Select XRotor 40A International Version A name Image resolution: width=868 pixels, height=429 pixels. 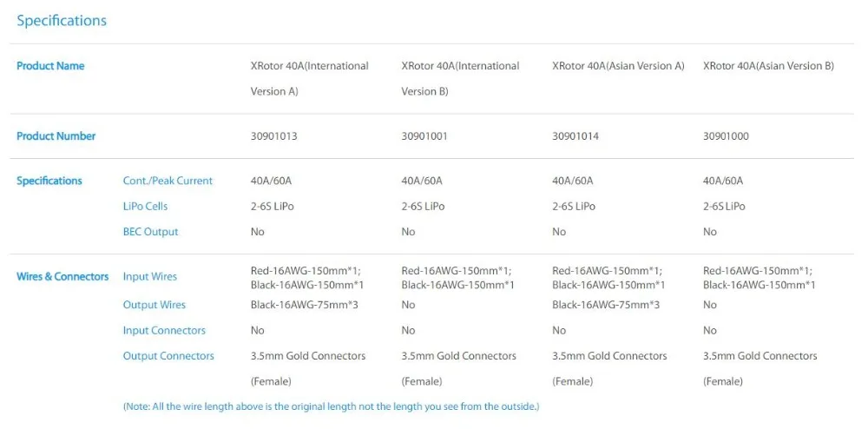[310, 79]
